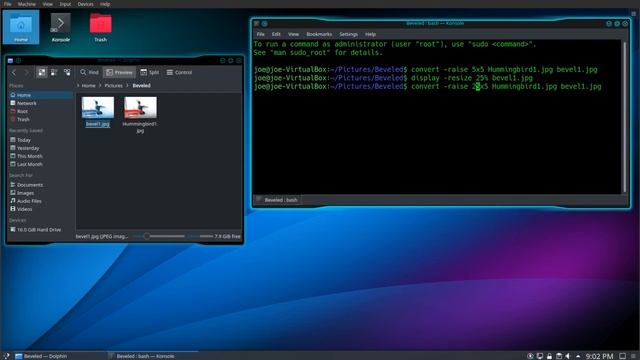The image size is (640, 360).
Task: Open the application launcher in taskbar
Action: 6,356
